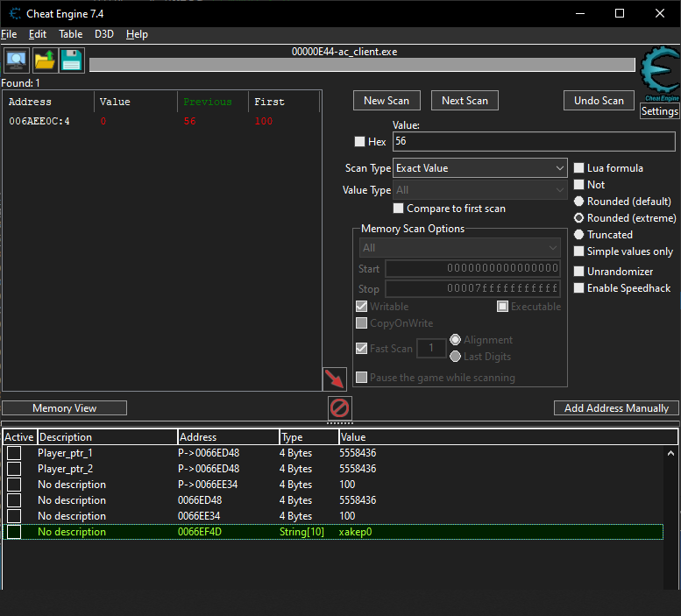The image size is (681, 616).
Task: Select the Truncated radio button
Action: click(578, 235)
